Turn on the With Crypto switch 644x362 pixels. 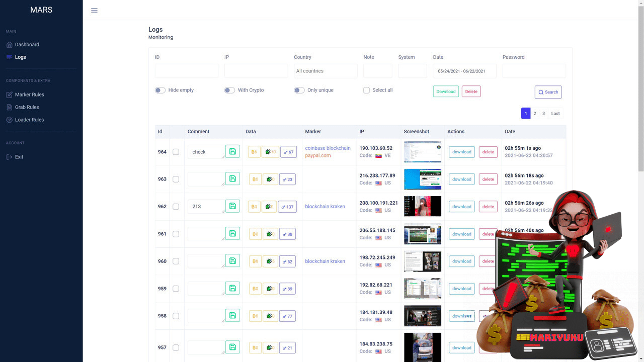[229, 90]
